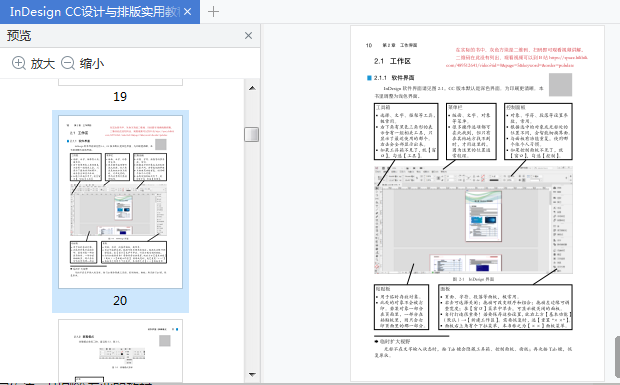Click page number label 20
The width and height of the screenshot is (620, 385).
point(120,301)
